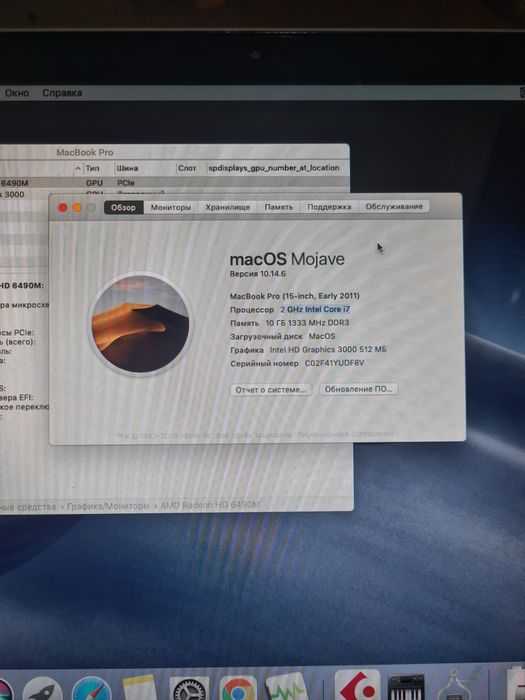This screenshot has height=700, width=525.
Task: Select the Обзор tab
Action: (x=124, y=207)
